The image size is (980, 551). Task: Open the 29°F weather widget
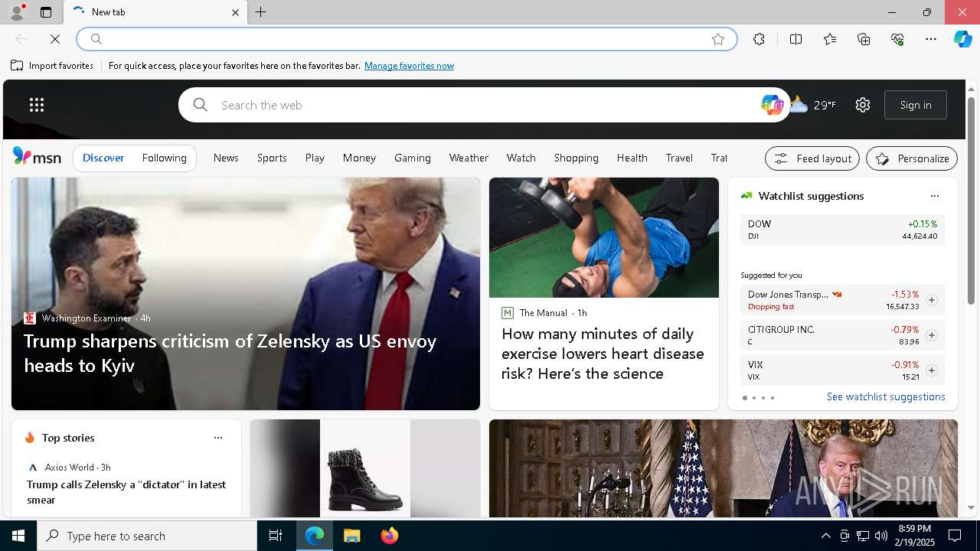point(813,105)
